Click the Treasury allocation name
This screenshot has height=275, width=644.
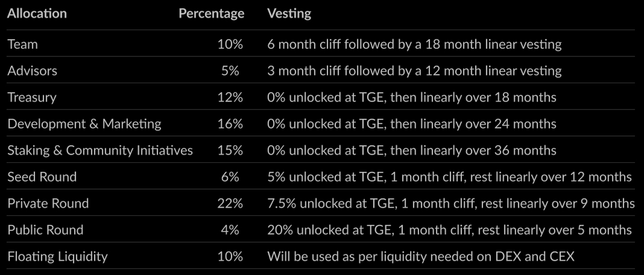coord(32,98)
